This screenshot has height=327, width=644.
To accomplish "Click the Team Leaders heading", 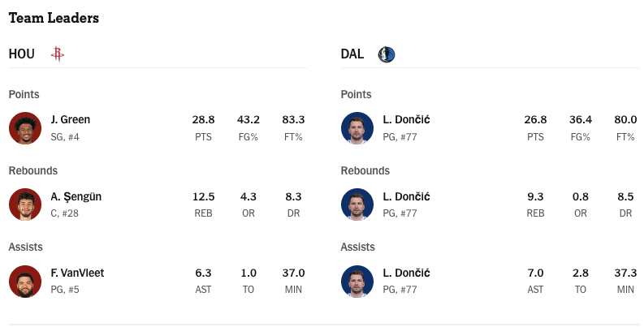I will 54,18.
